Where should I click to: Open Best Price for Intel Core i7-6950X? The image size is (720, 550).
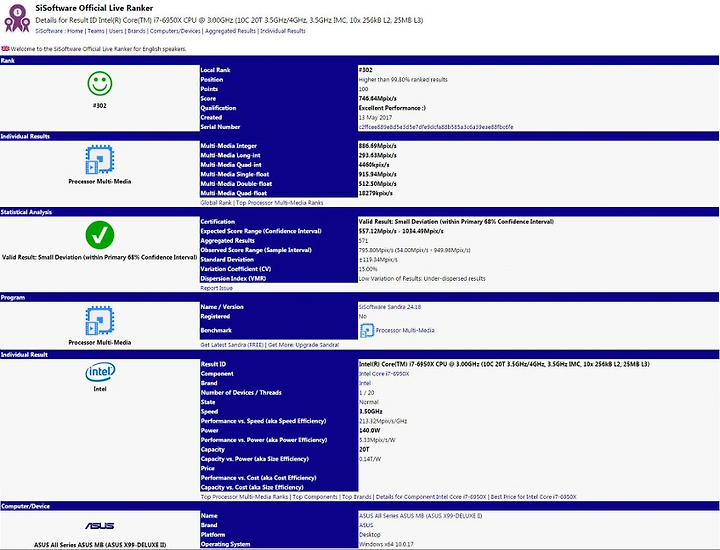tap(534, 497)
